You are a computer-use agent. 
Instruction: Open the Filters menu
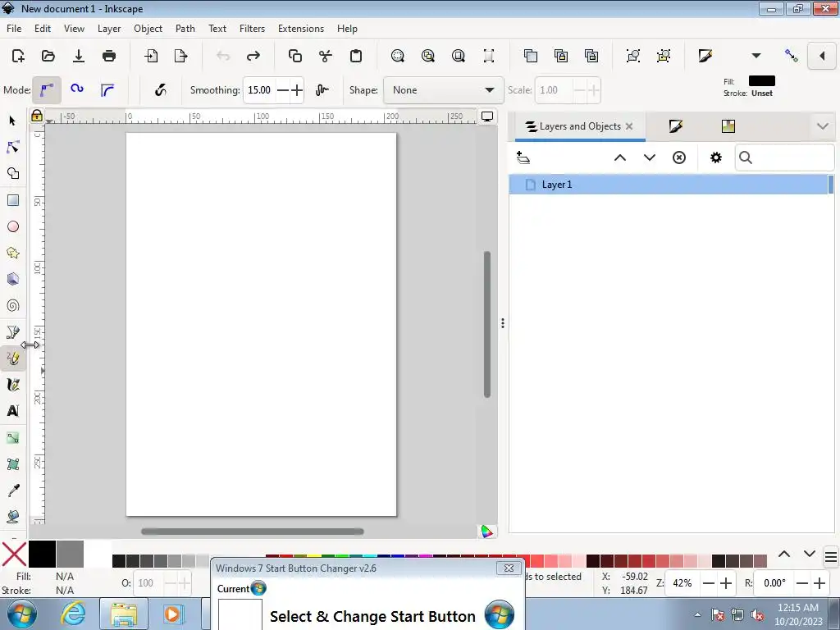(252, 29)
